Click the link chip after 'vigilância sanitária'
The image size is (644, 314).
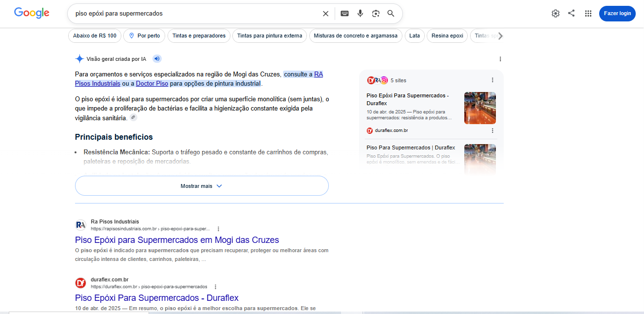pos(133,118)
